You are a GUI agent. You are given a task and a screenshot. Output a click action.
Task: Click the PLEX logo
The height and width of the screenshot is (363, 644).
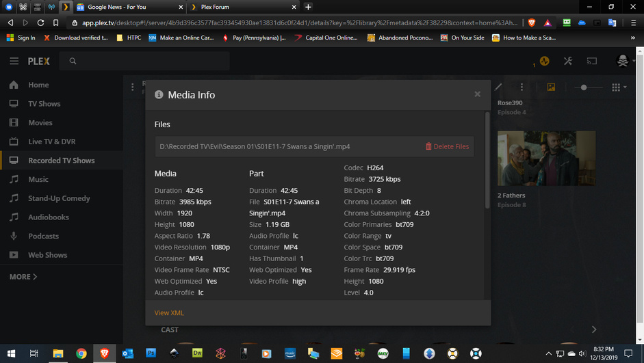point(38,61)
